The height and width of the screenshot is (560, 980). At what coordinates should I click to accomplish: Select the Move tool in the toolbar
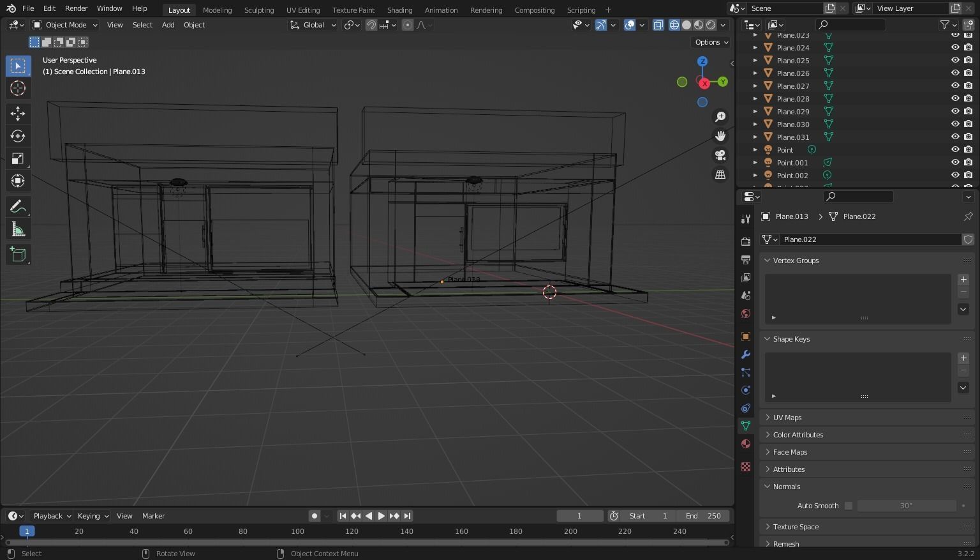pyautogui.click(x=17, y=113)
